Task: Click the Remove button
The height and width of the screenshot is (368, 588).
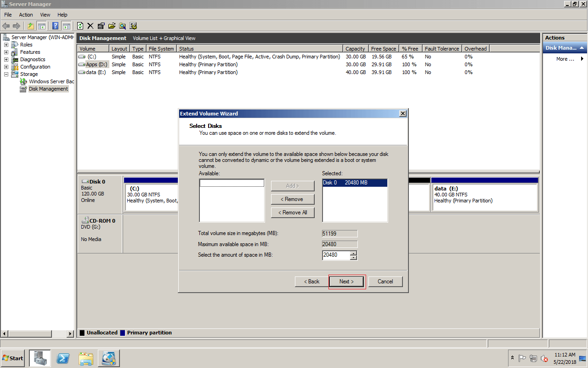Action: click(293, 199)
